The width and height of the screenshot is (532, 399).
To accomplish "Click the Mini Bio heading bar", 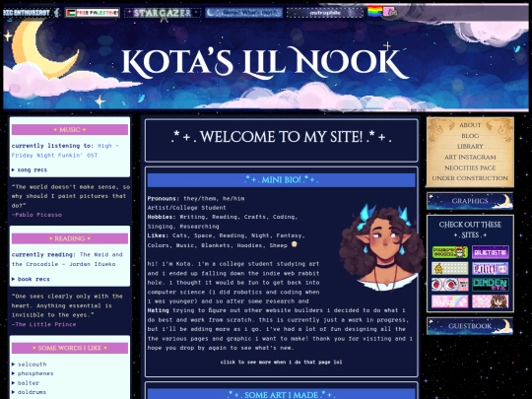I will click(x=281, y=180).
